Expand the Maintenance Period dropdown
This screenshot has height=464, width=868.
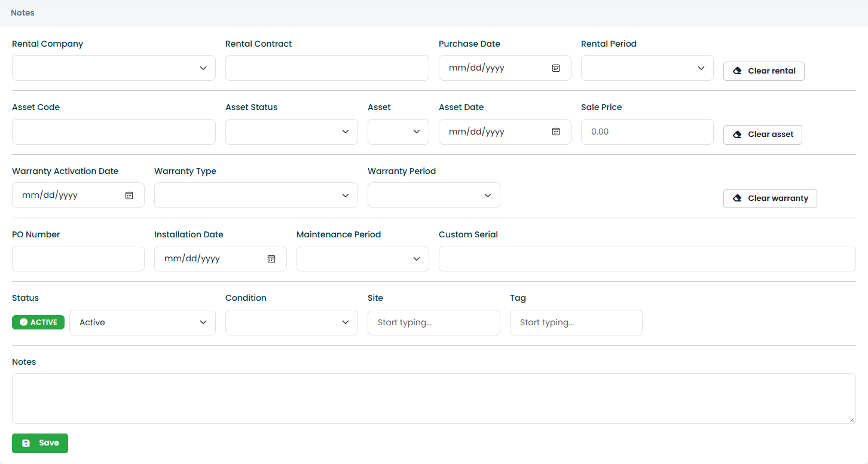363,259
